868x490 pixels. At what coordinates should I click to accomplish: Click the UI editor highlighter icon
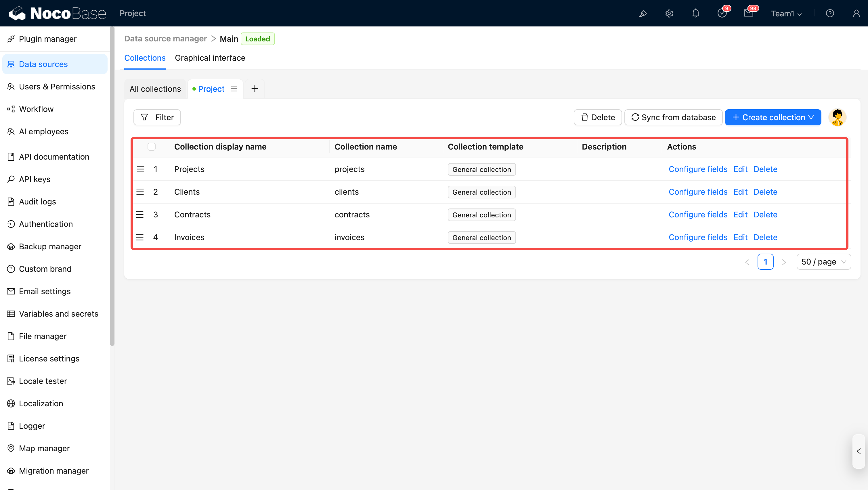point(643,14)
